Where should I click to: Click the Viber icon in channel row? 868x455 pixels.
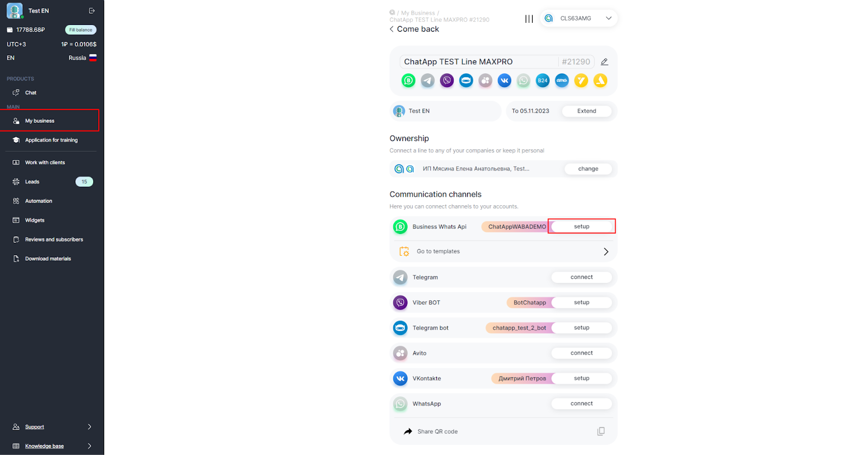(400, 302)
